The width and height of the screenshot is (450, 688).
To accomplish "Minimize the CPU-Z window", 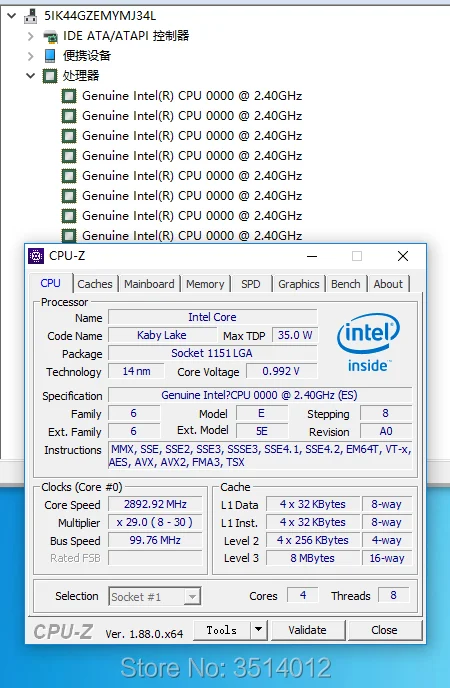I will [x=312, y=256].
